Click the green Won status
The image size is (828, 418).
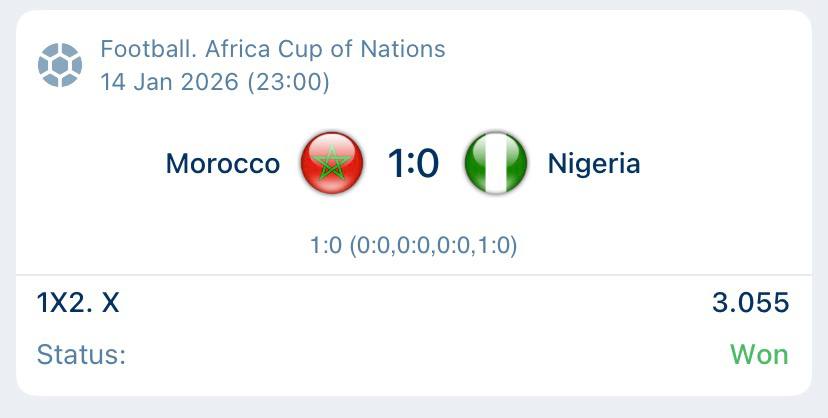pyautogui.click(x=759, y=355)
